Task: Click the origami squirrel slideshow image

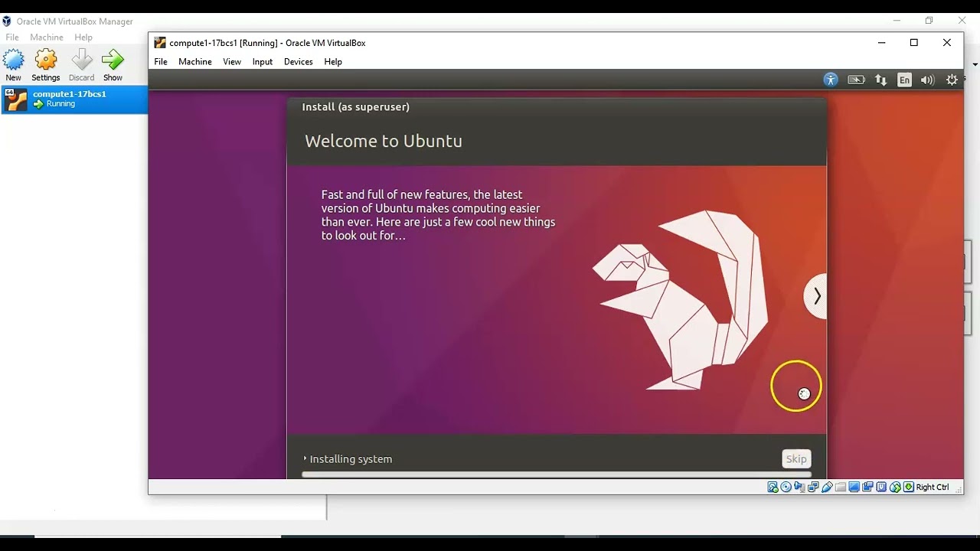Action: click(681, 300)
